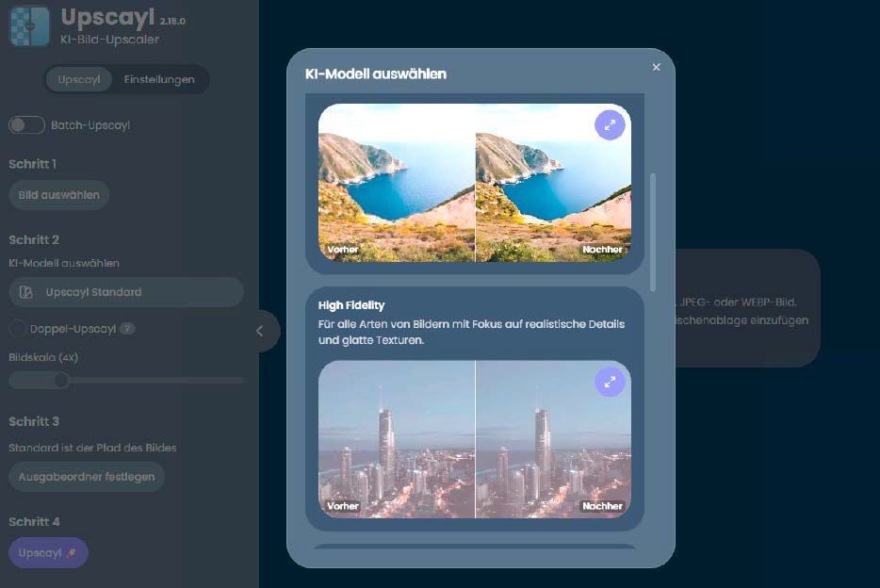Viewport: 880px width, 588px height.
Task: Click the rocket icon on Upscayl button
Action: point(72,552)
